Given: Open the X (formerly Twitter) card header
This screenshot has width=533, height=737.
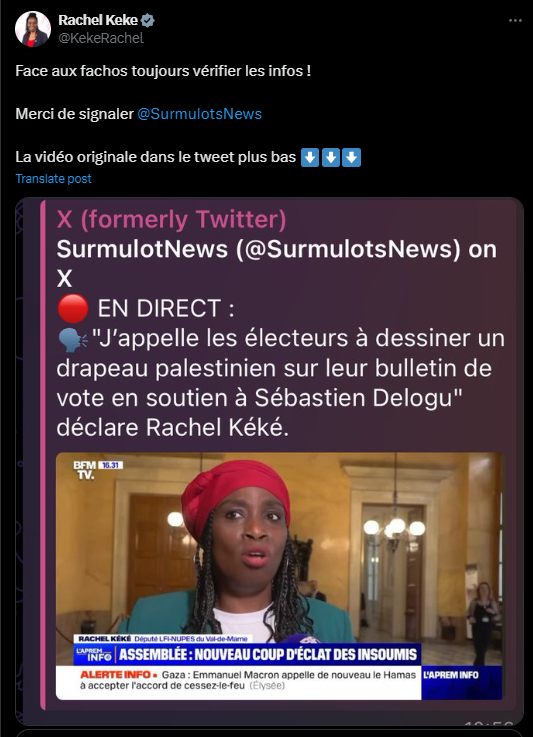Looking at the screenshot, I should pos(171,220).
